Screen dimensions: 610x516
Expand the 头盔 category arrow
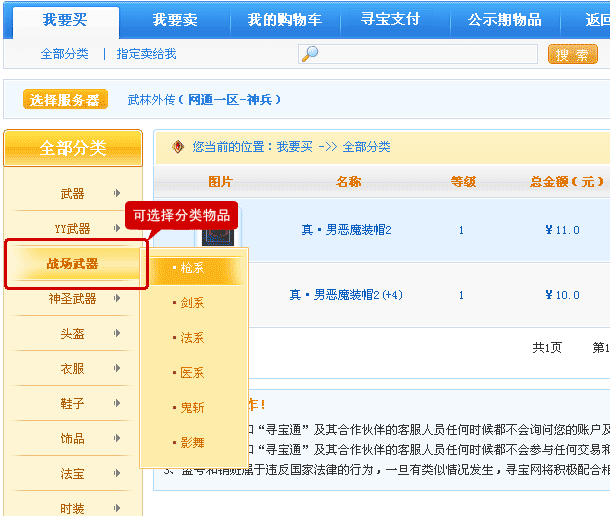tap(118, 334)
